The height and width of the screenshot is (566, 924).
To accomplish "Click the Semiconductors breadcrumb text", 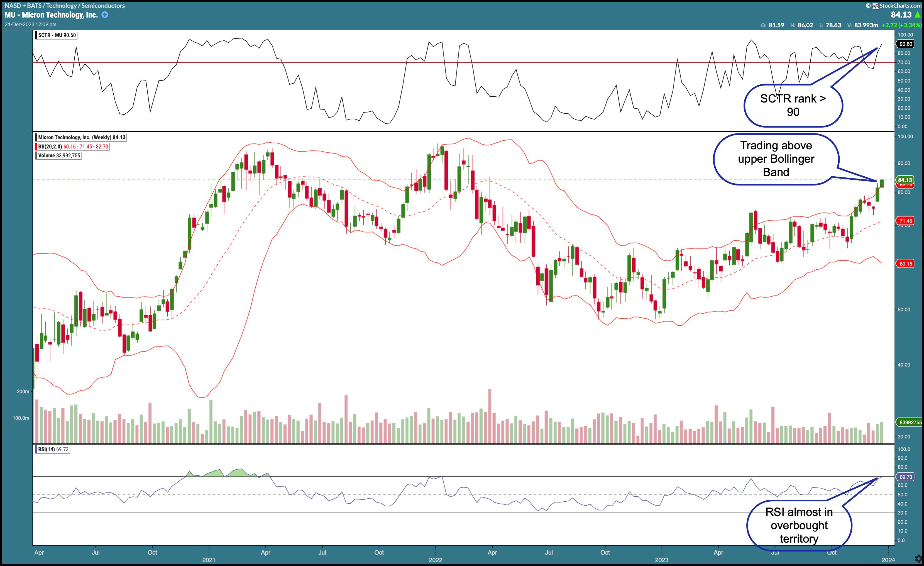I will (103, 6).
